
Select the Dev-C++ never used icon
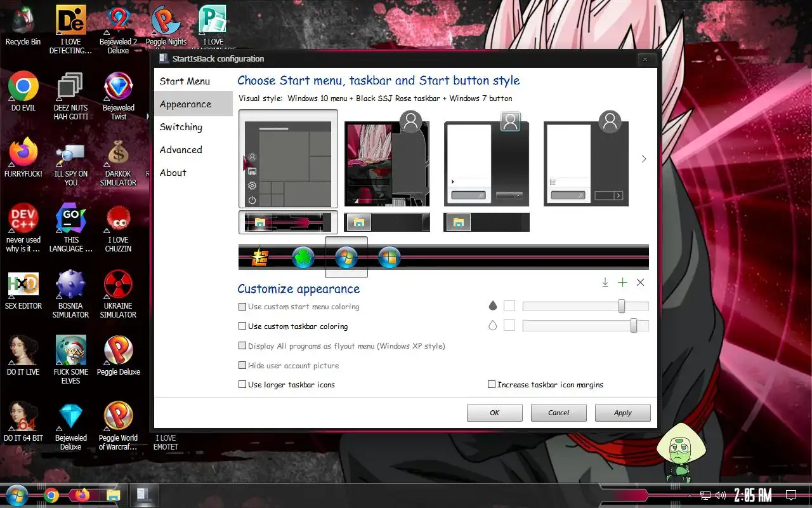(23, 229)
